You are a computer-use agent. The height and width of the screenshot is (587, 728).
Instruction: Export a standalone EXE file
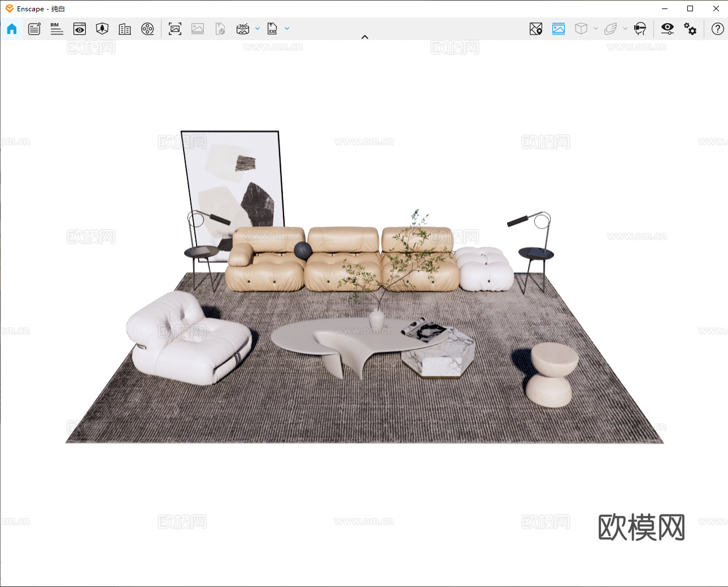(272, 29)
